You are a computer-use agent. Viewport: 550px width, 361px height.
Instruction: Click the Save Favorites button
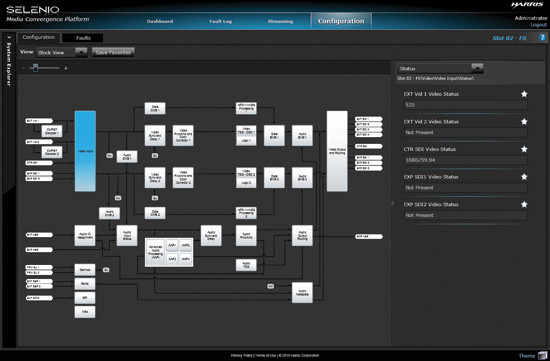click(x=113, y=52)
